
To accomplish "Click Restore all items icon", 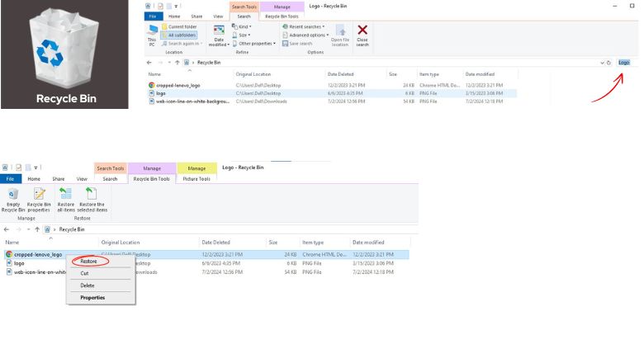I will [x=66, y=194].
